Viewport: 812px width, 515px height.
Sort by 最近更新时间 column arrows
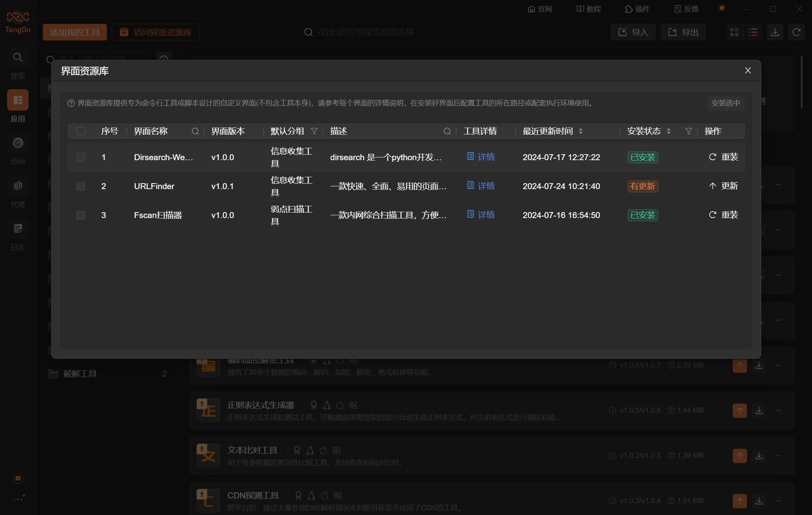(x=581, y=131)
